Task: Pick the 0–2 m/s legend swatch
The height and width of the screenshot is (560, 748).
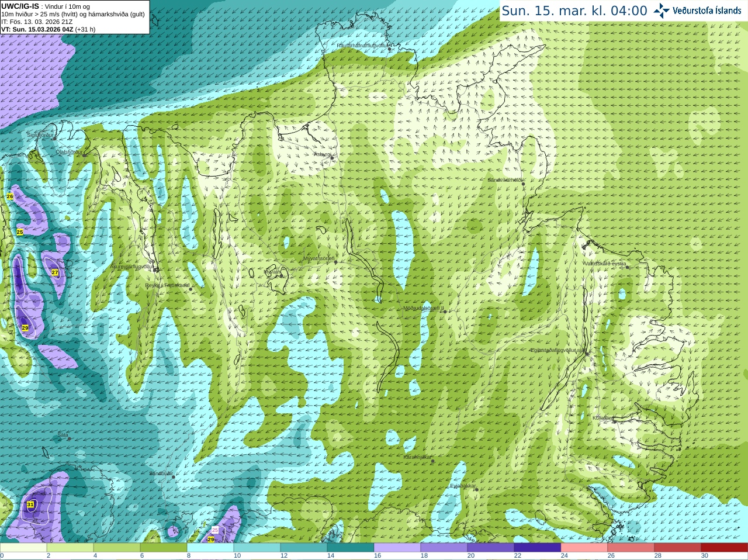Action: point(23,548)
